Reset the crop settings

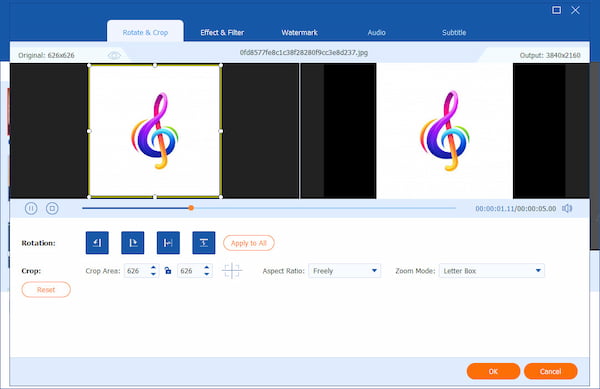[46, 290]
